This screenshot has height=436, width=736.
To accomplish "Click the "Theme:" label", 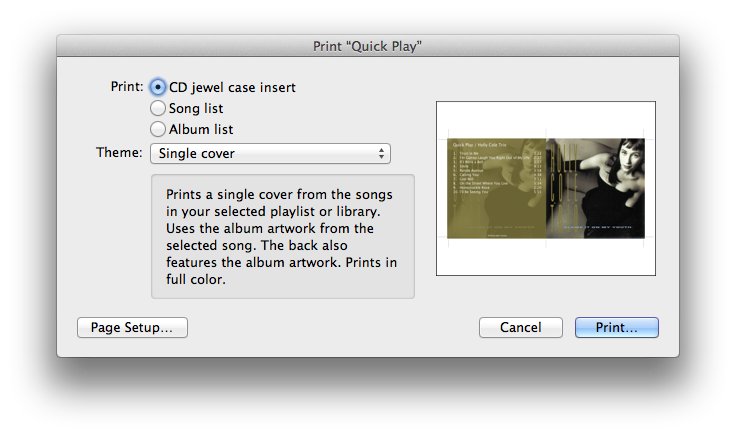I will point(119,153).
